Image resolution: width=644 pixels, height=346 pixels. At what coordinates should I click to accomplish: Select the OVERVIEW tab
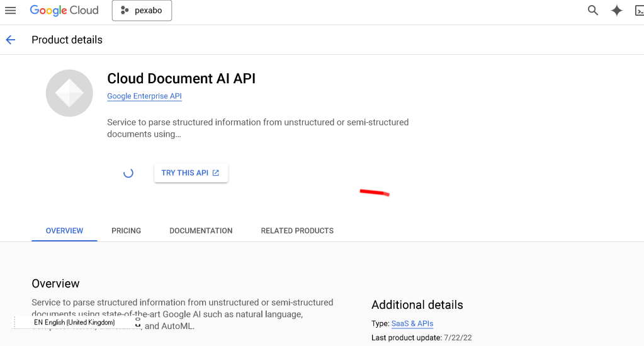(64, 231)
